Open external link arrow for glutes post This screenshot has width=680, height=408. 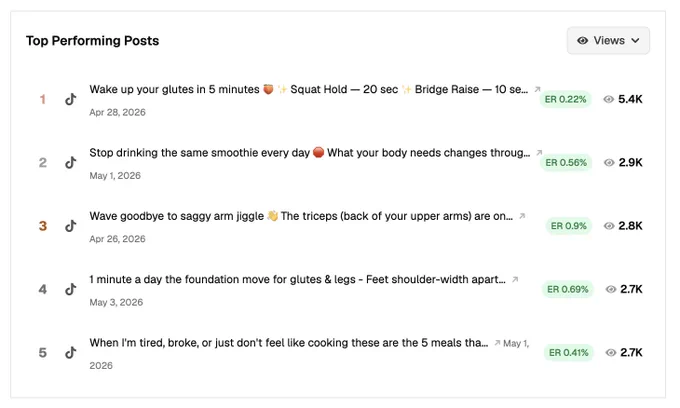pyautogui.click(x=537, y=89)
